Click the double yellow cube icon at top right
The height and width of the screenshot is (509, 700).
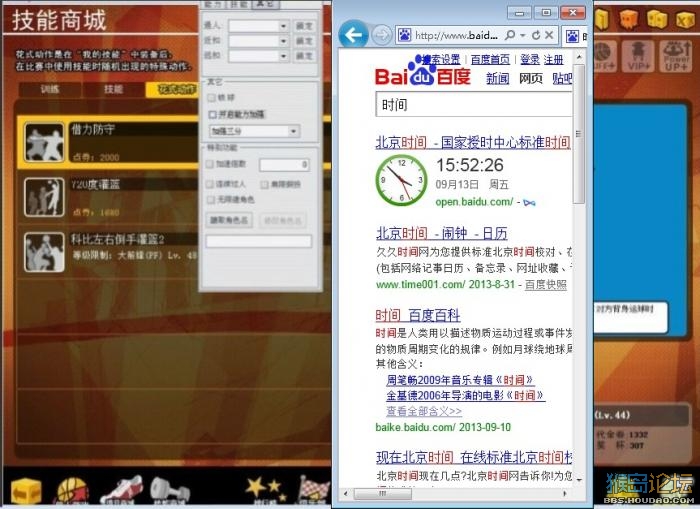(657, 19)
